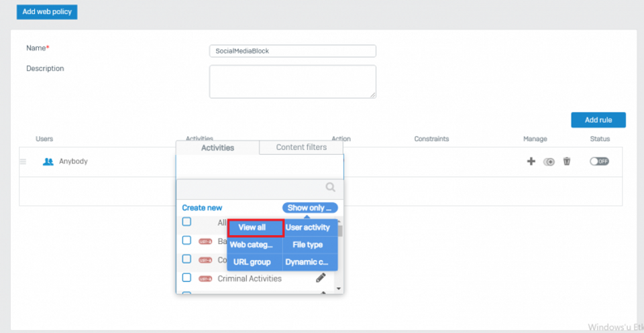This screenshot has height=333, width=644.
Task: Click the search magnifier icon in Activities
Action: 330,188
